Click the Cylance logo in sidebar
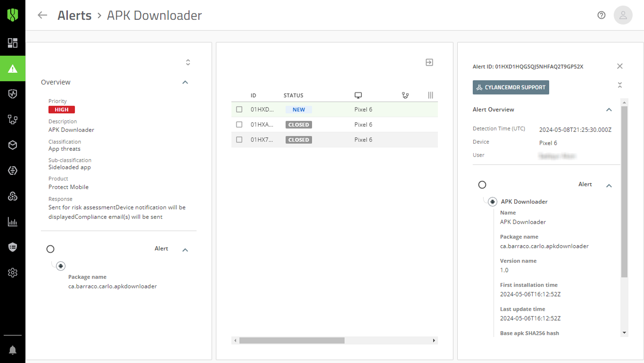The width and height of the screenshot is (644, 363). 13,15
